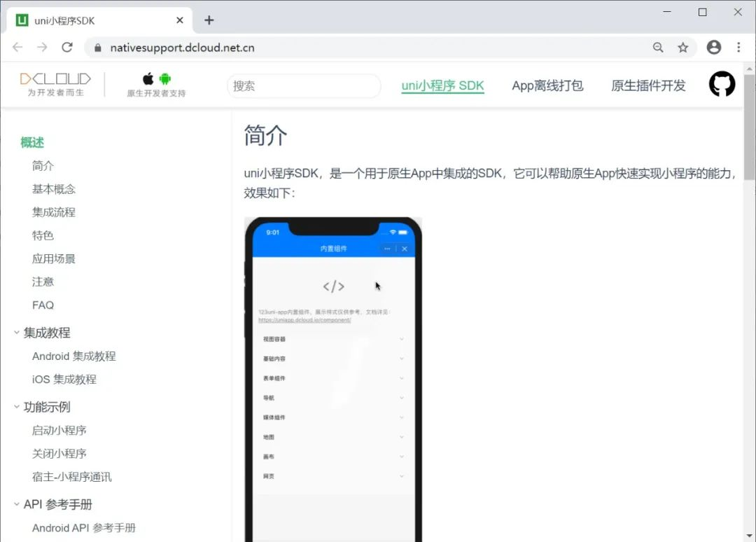This screenshot has height=542, width=756.
Task: Expand 视图容器 row in the phone preview
Action: [333, 339]
